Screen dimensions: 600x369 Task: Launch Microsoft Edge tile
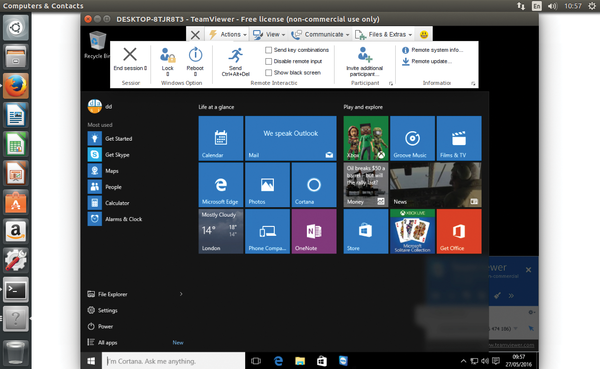click(221, 184)
